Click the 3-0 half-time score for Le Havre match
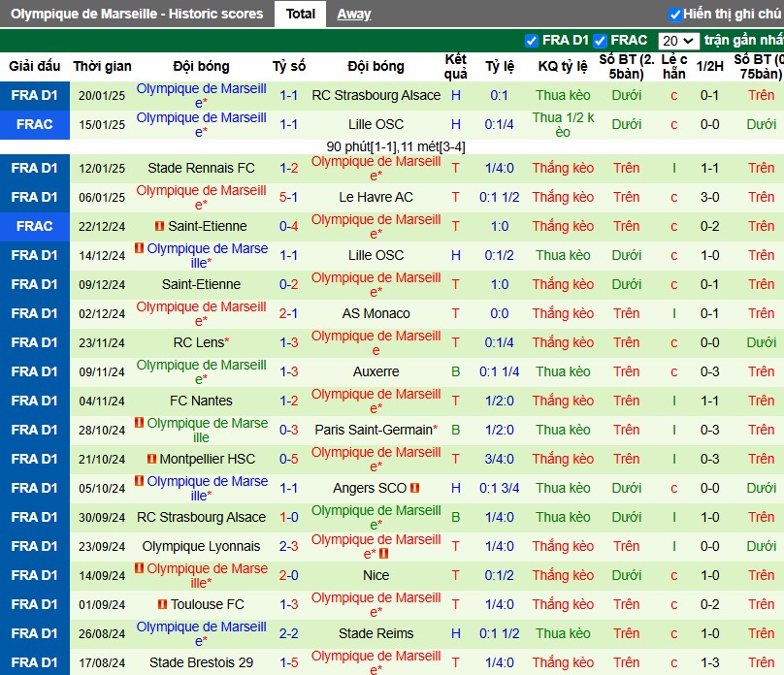The image size is (784, 675). pos(709,197)
